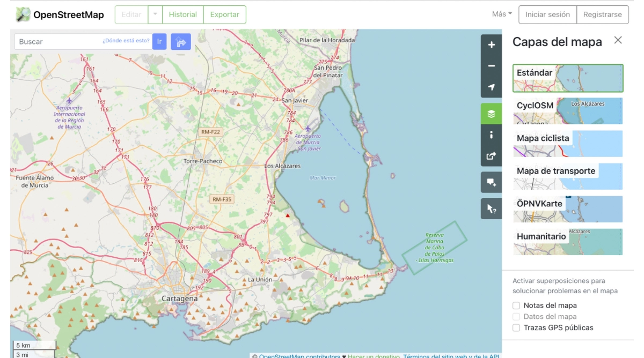Click the Reserva Marina de Cabo de Palos label

(x=435, y=248)
